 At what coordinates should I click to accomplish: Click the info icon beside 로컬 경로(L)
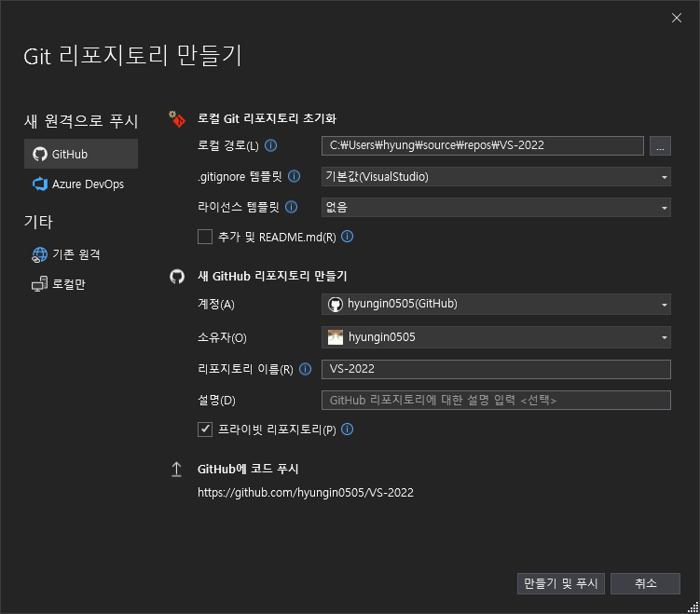271,145
